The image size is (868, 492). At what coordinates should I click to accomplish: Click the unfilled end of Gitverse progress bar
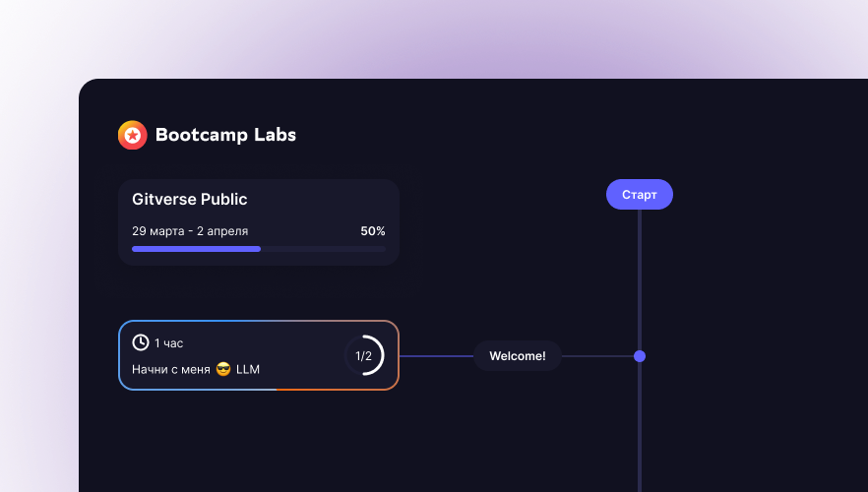324,249
